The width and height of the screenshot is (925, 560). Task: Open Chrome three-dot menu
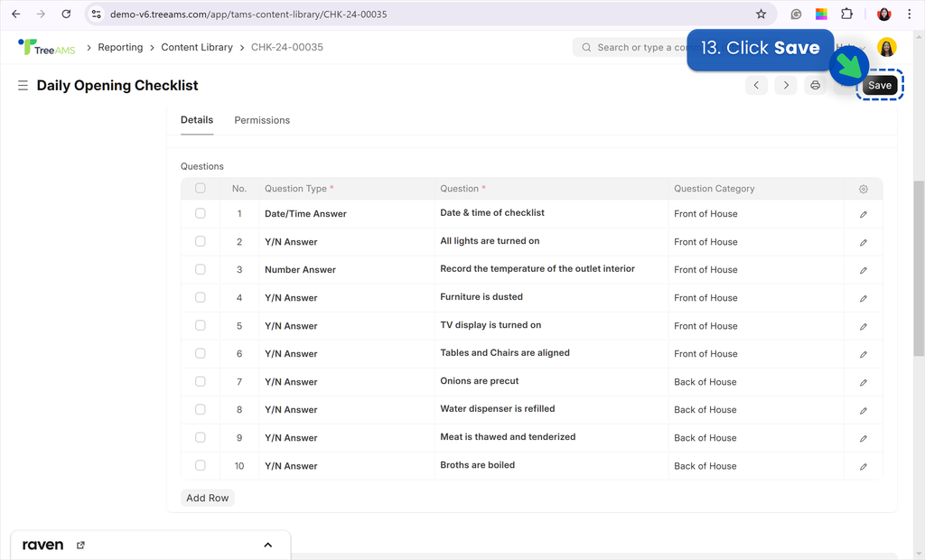909,14
